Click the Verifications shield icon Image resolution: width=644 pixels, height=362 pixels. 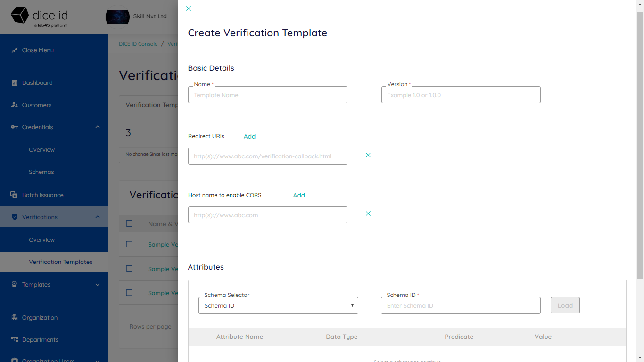(15, 217)
